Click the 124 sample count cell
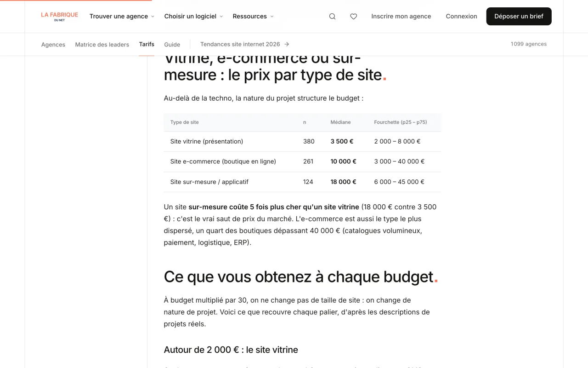The width and height of the screenshot is (588, 368). pos(308,182)
